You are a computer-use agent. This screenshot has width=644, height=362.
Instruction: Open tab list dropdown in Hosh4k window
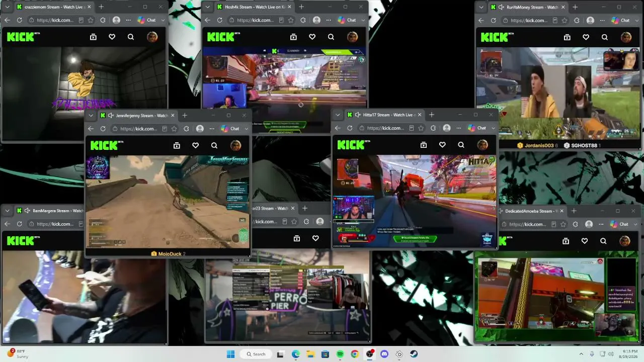click(207, 7)
